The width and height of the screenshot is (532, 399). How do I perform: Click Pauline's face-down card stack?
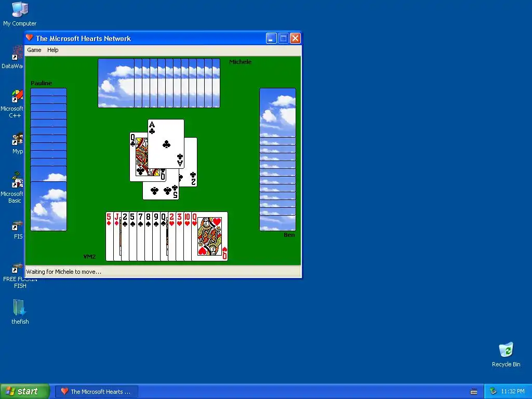48,159
